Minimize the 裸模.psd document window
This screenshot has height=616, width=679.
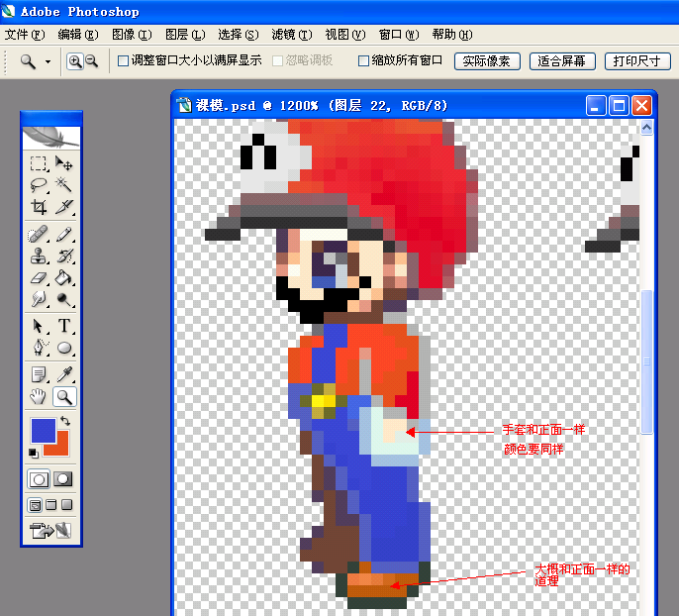[x=596, y=106]
